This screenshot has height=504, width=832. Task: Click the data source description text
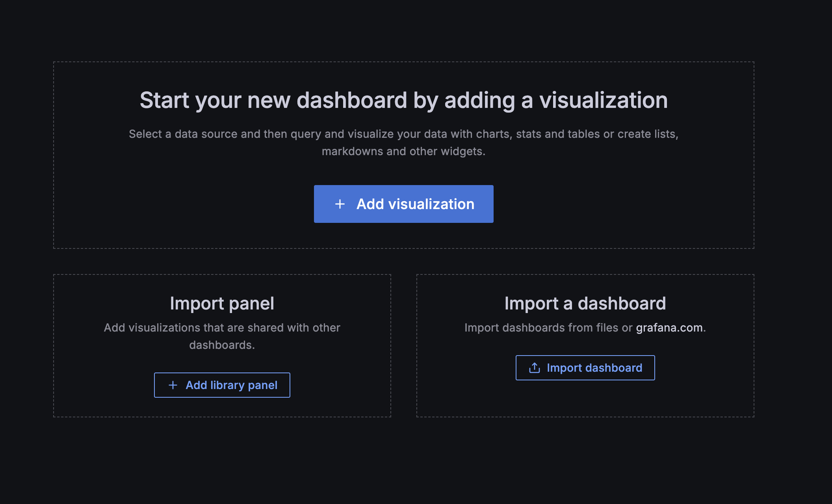(x=403, y=134)
